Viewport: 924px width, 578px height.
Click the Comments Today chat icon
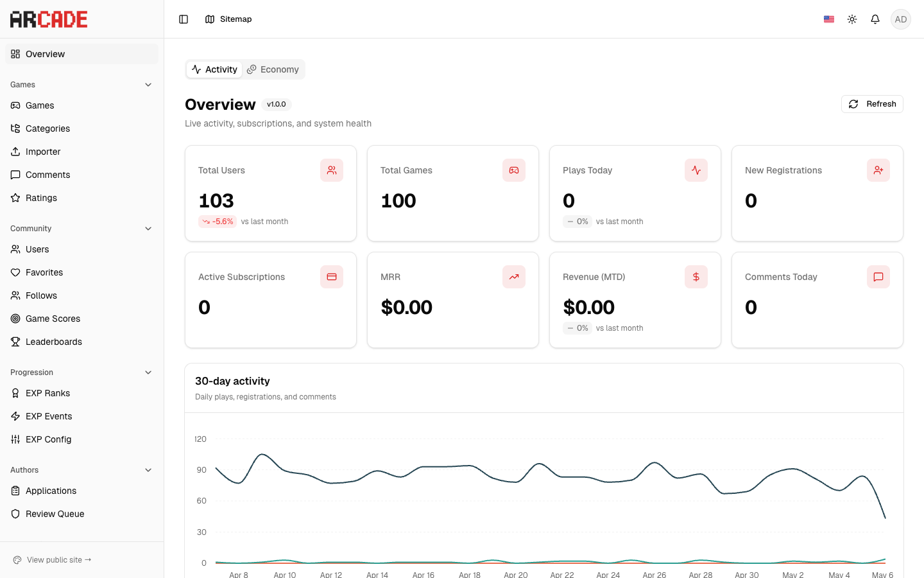point(878,277)
